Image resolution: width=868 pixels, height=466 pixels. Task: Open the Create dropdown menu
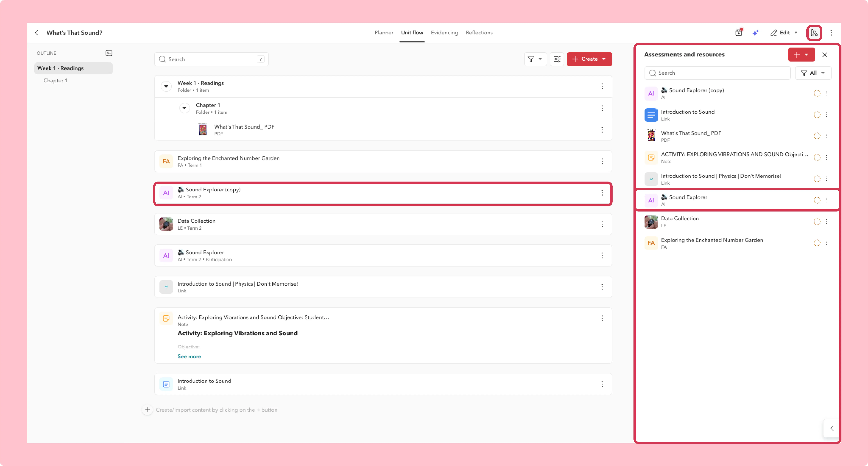click(589, 59)
